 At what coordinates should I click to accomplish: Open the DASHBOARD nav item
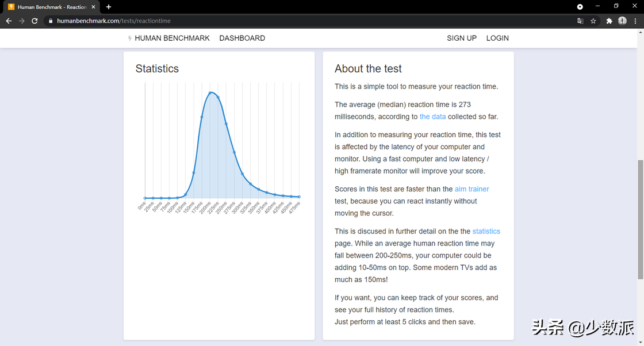[x=242, y=38]
